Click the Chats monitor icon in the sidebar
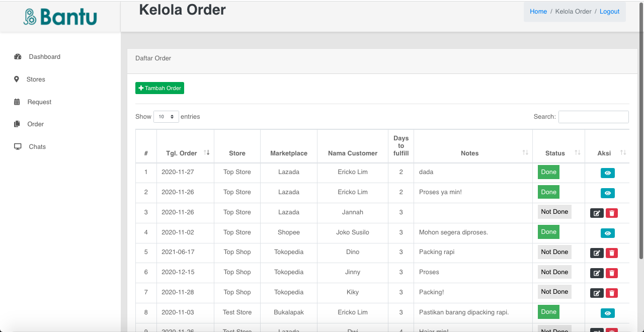Viewport: 644px width, 332px height. pyautogui.click(x=18, y=147)
